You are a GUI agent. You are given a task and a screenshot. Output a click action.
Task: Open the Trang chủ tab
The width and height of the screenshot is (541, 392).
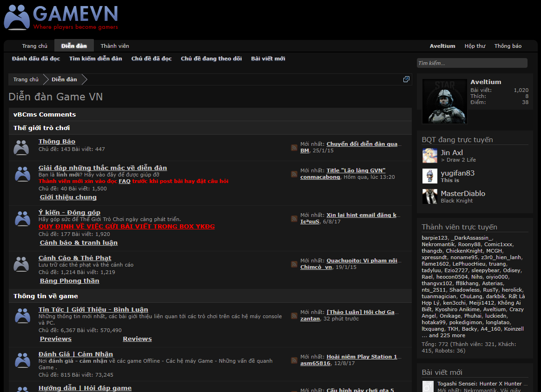click(x=34, y=46)
